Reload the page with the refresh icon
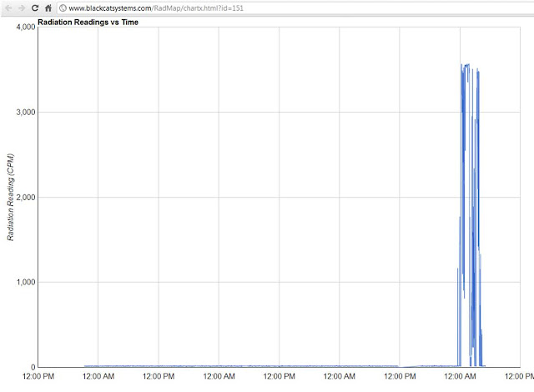 point(35,8)
